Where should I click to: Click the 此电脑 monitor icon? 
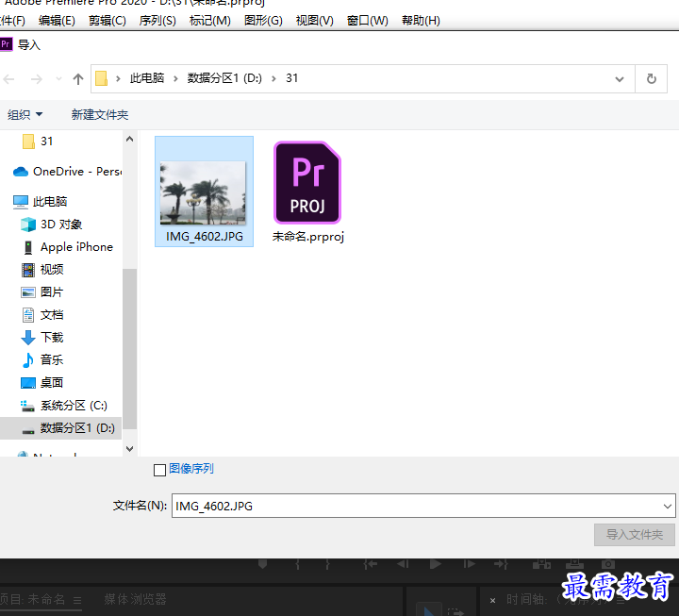coord(21,202)
